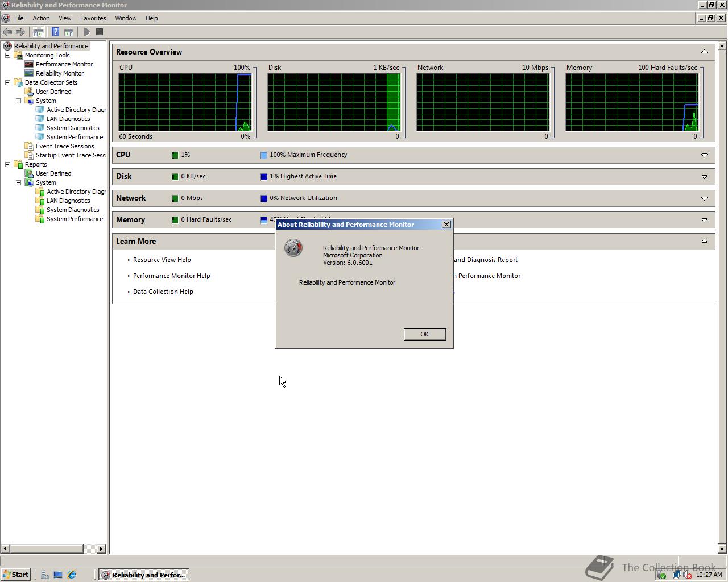The height and width of the screenshot is (582, 728).
Task: Click blue 100% Maximum Frequency legend swatch
Action: click(x=263, y=155)
